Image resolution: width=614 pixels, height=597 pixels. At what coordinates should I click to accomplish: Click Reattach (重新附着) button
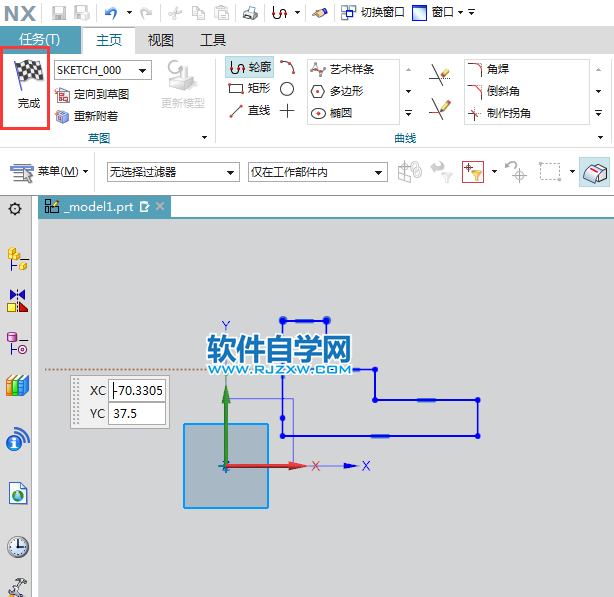tap(86, 116)
